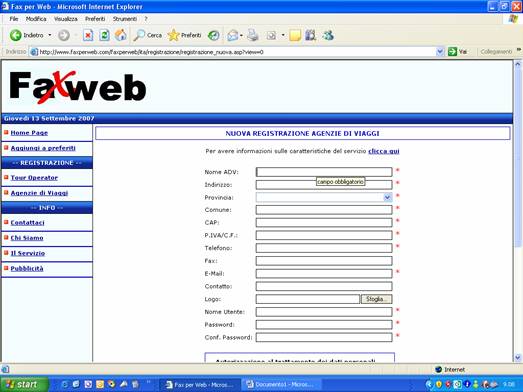The height and width of the screenshot is (392, 523).
Task: Open the Modifica menu
Action: 36,19
